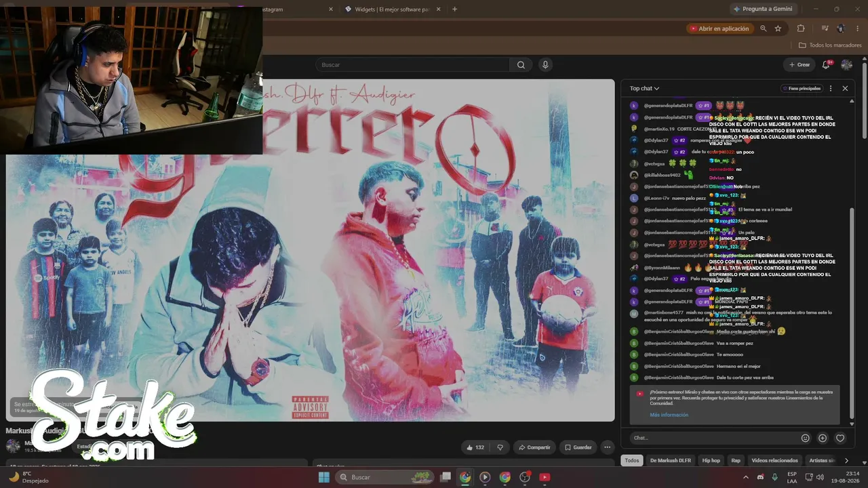Open live chat three-dot options menu
Image resolution: width=868 pixels, height=488 pixels.
click(831, 88)
